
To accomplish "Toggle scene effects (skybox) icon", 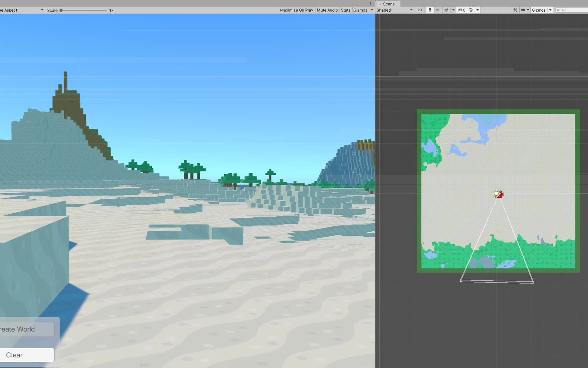I will click(446, 10).
